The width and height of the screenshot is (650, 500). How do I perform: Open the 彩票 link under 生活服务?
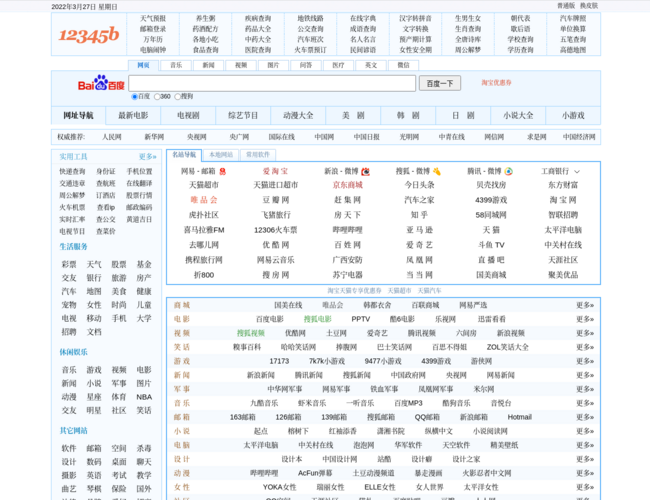pos(69,265)
